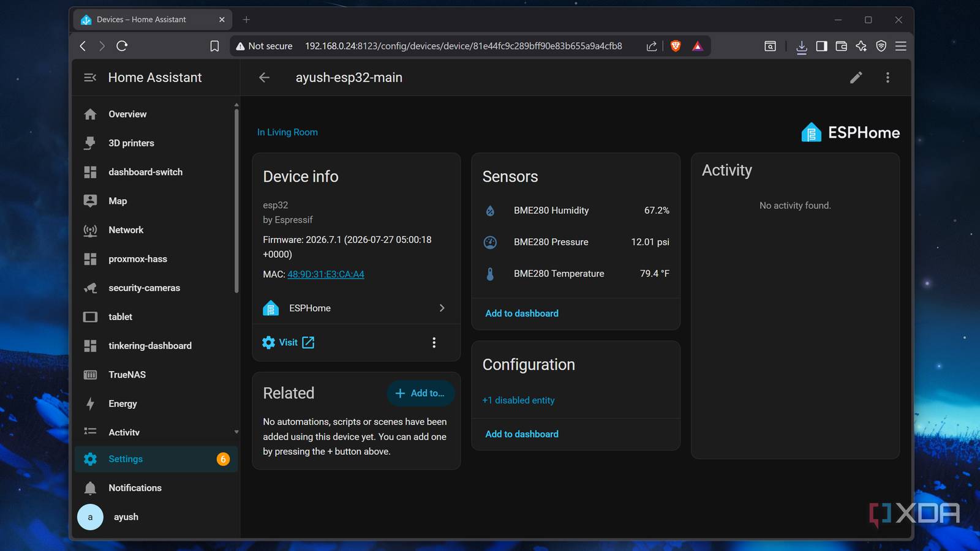Click the browser forward button
This screenshot has height=551, width=980.
tap(102, 46)
